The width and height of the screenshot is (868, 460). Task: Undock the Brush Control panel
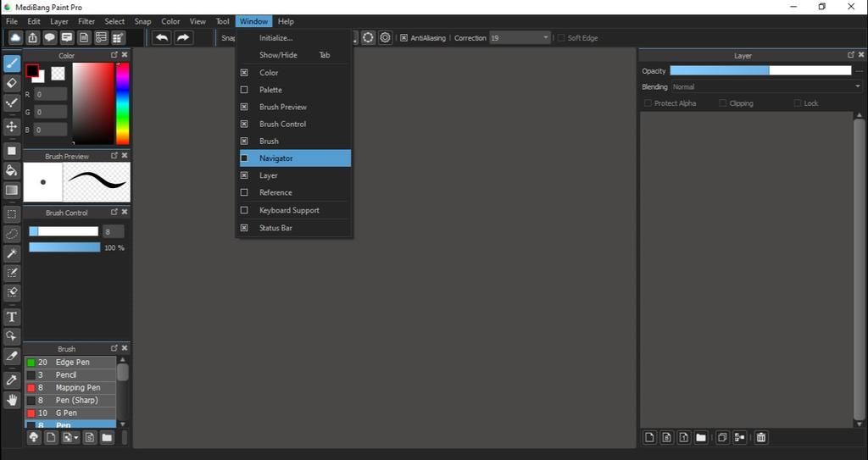point(114,212)
